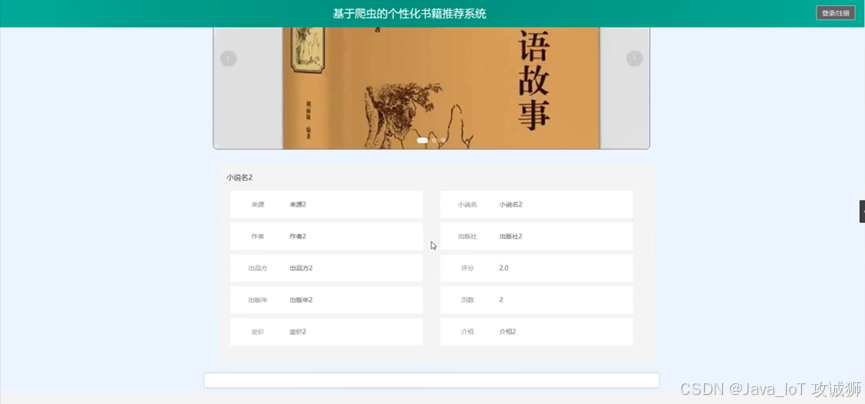Select the 来源2 value text
865x404 pixels.
point(298,205)
